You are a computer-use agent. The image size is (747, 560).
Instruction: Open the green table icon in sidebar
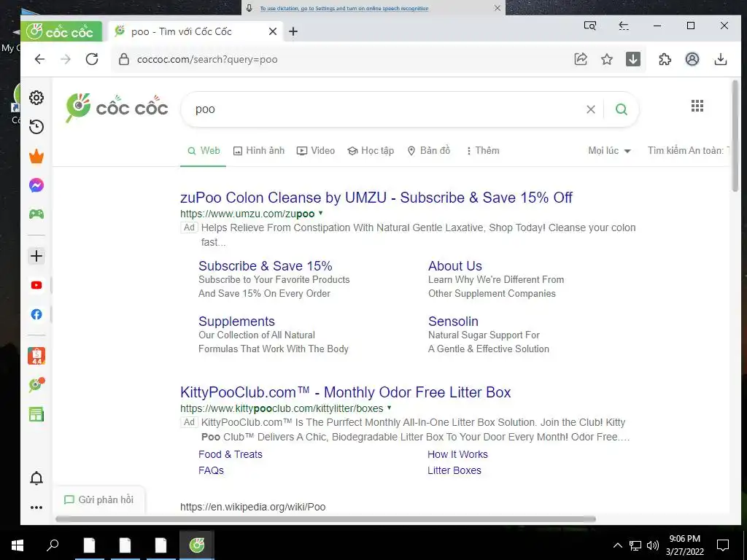pyautogui.click(x=36, y=414)
